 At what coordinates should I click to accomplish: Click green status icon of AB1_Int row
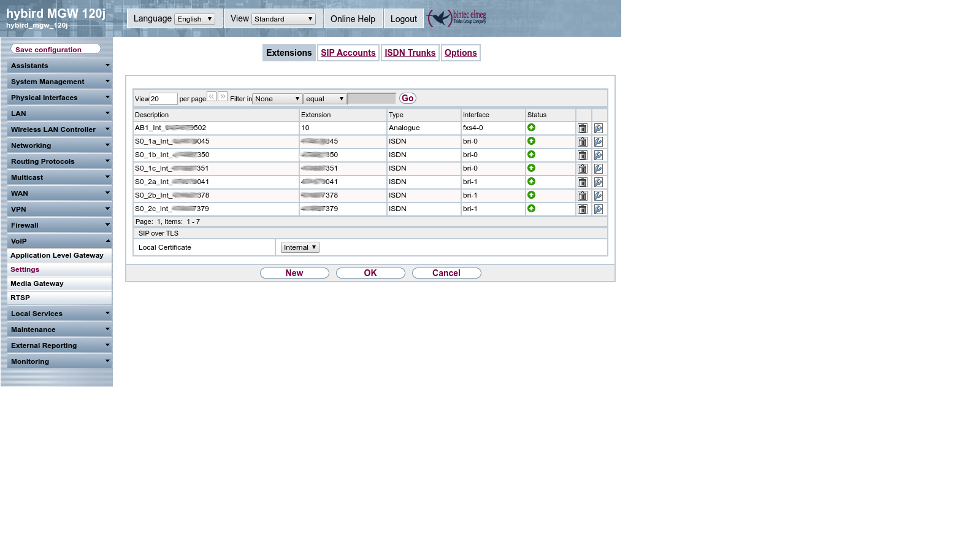click(x=532, y=128)
